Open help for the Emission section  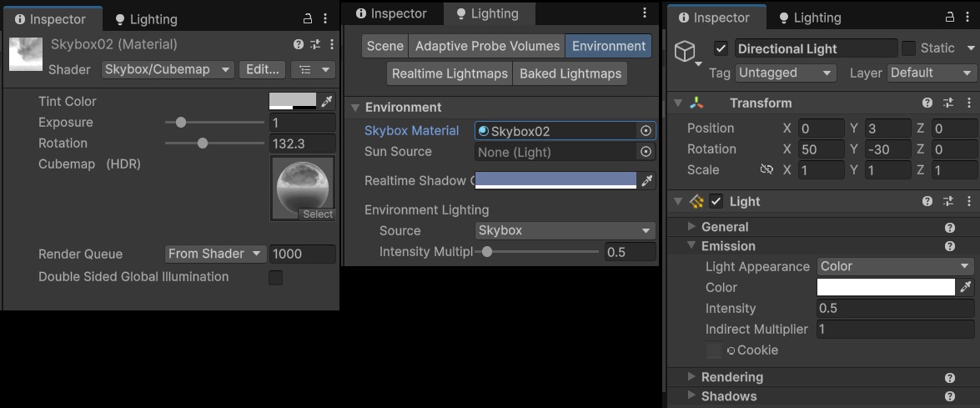[x=949, y=246]
